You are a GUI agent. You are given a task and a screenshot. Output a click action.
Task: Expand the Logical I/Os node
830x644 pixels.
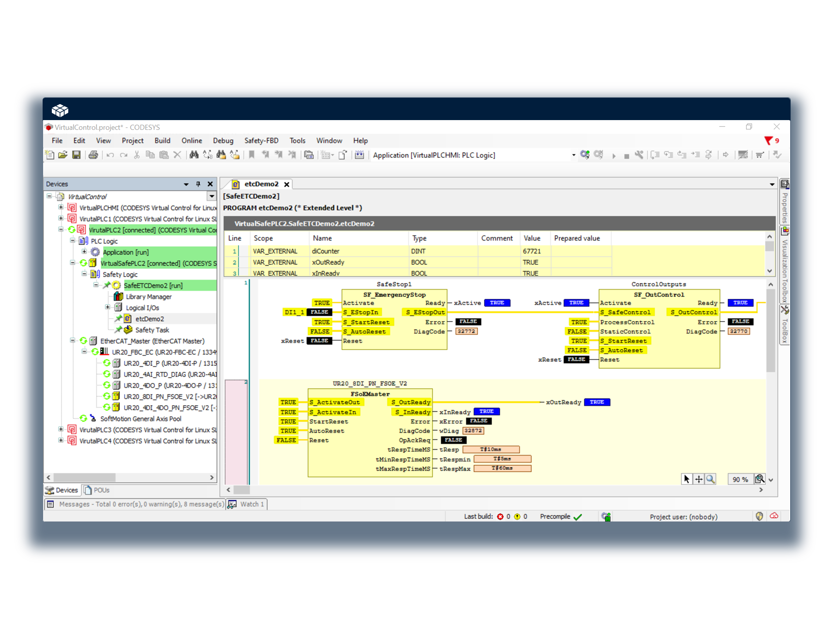108,307
